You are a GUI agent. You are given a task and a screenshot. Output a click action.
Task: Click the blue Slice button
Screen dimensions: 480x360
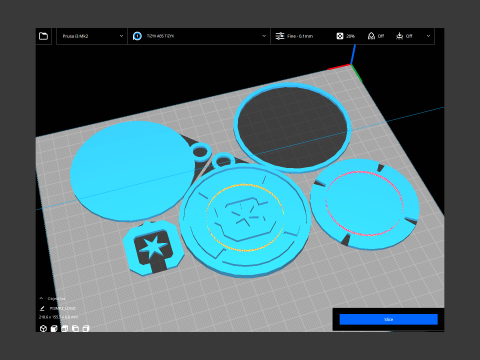pyautogui.click(x=389, y=319)
